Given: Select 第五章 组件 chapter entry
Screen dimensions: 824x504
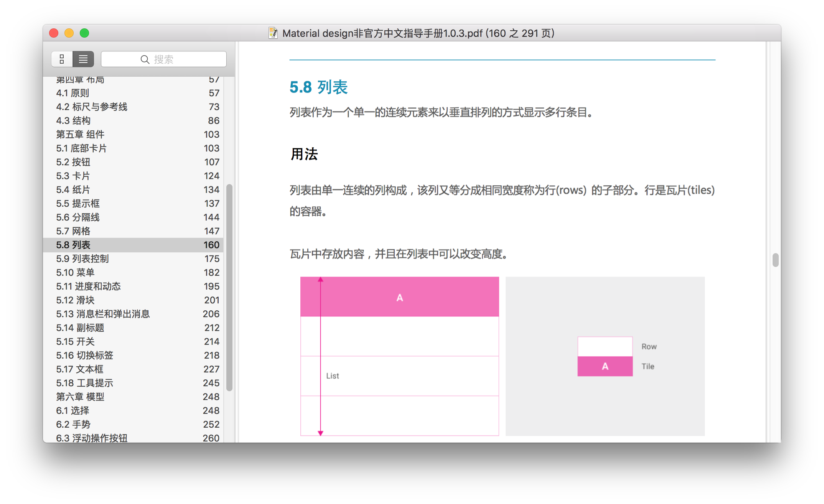Looking at the screenshot, I should coord(80,135).
